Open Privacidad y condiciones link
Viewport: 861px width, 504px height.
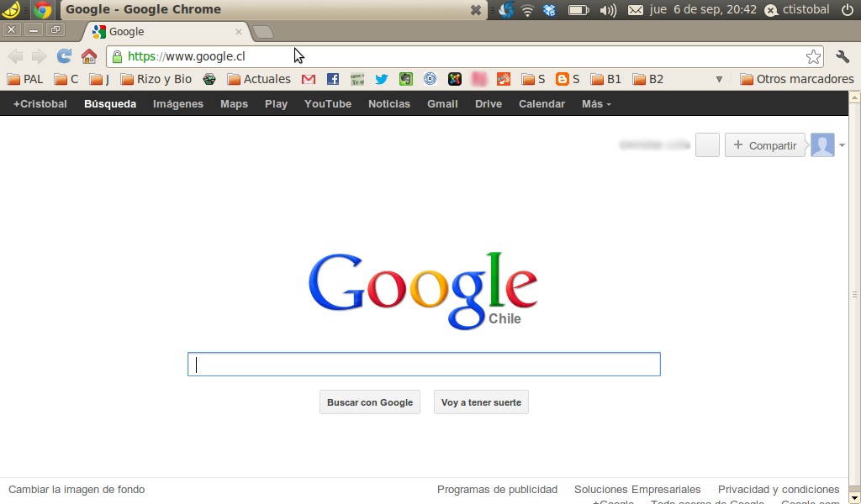click(x=779, y=489)
